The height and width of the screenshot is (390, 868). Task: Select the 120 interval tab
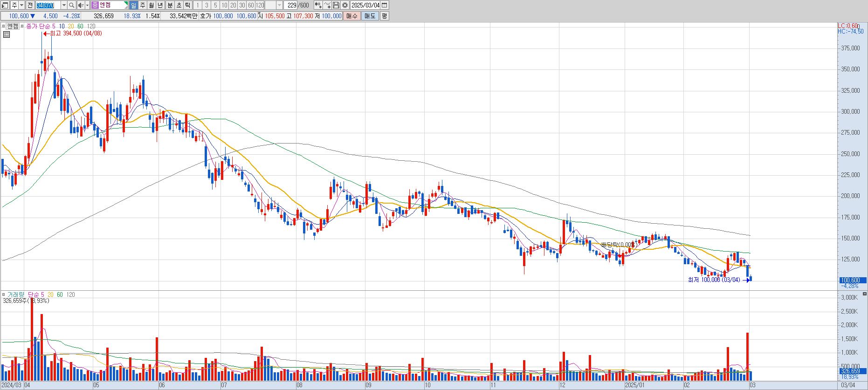pos(260,5)
